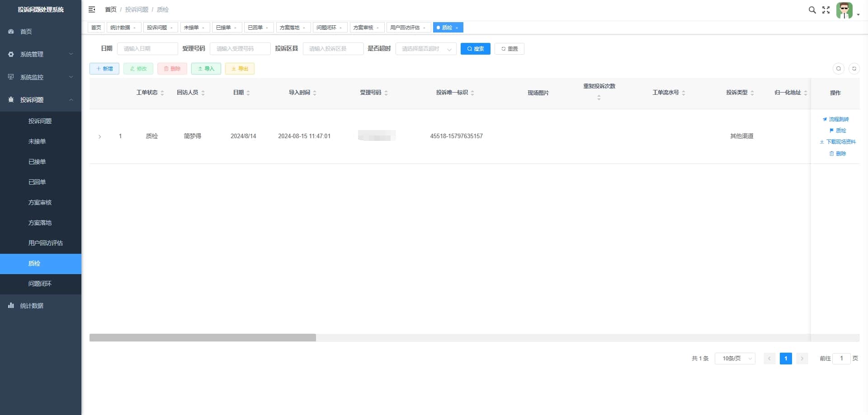Focus the 受理号码 input field
The image size is (868, 415).
coord(240,49)
